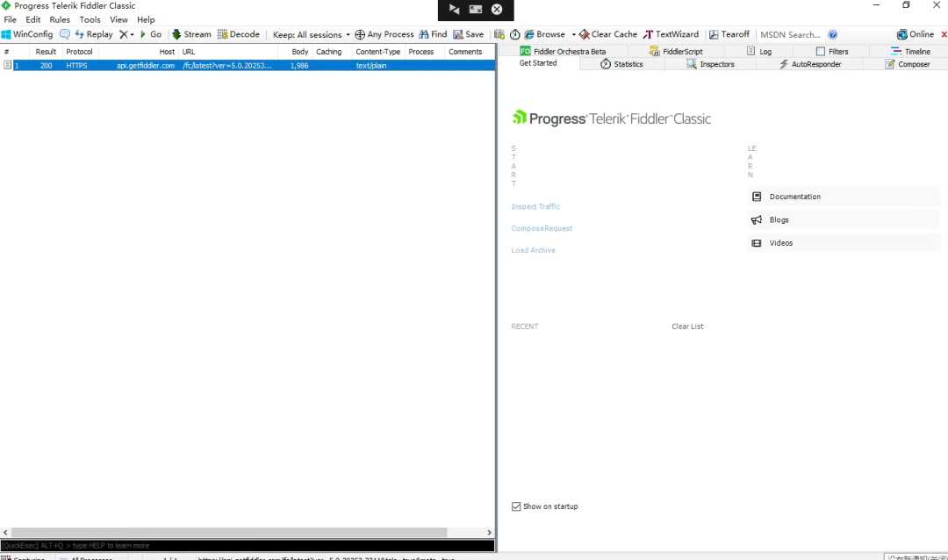Screen dimensions: 948x560
Task: Open the Edit menu
Action: (33, 19)
